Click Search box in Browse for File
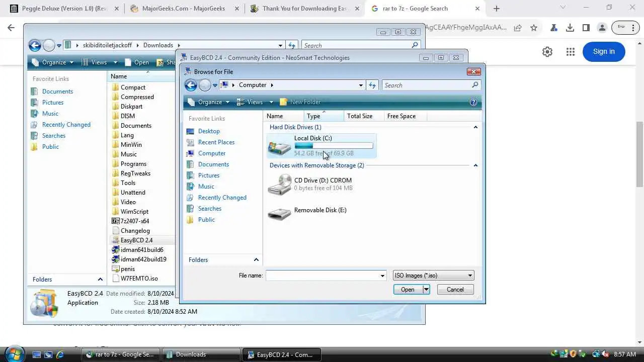Image resolution: width=644 pixels, height=362 pixels. tap(426, 85)
